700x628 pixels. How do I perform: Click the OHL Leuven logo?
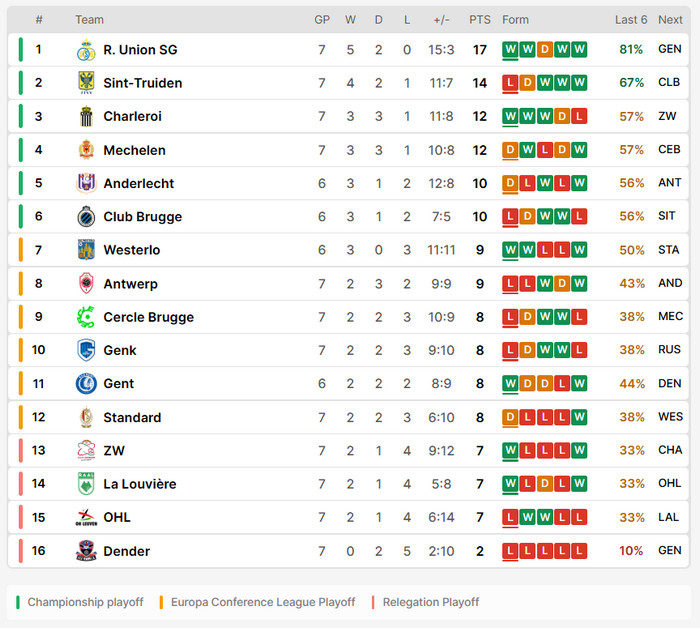(x=86, y=517)
